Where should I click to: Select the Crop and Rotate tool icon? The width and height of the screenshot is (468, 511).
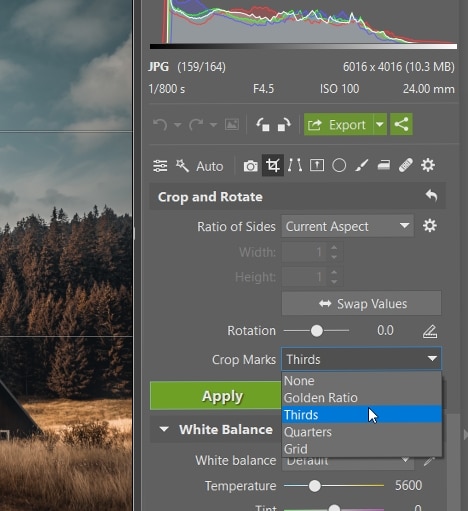(273, 165)
